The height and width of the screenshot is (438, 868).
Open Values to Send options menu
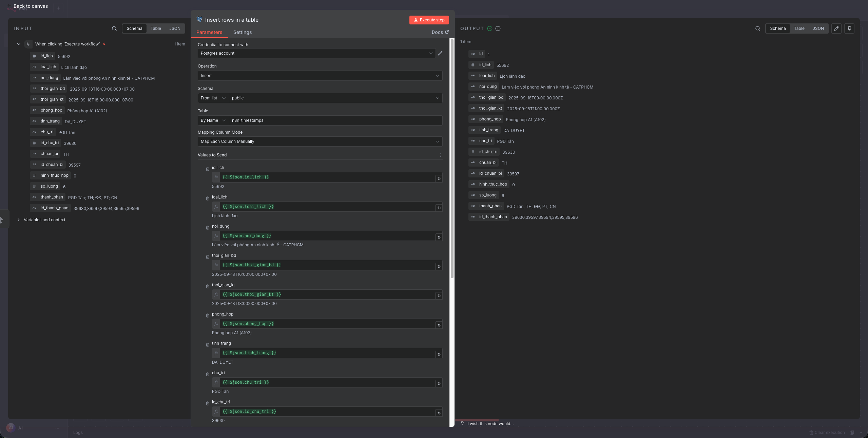click(x=441, y=155)
